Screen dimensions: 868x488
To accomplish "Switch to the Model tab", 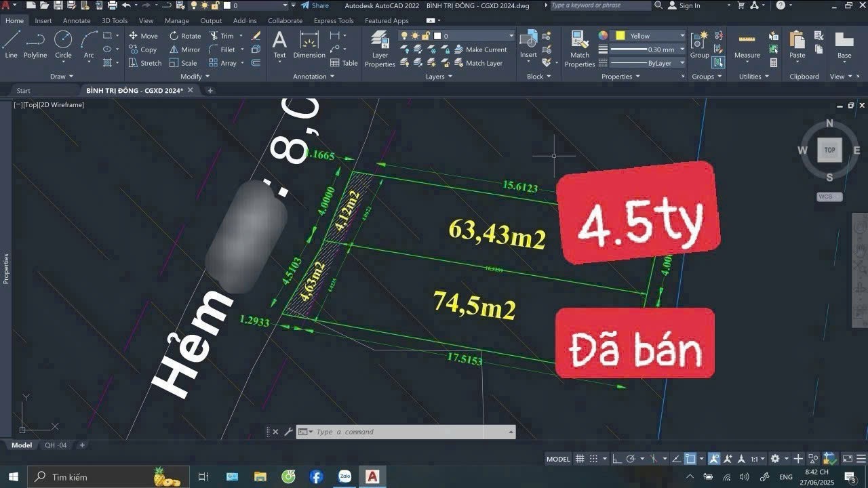I will click(21, 445).
